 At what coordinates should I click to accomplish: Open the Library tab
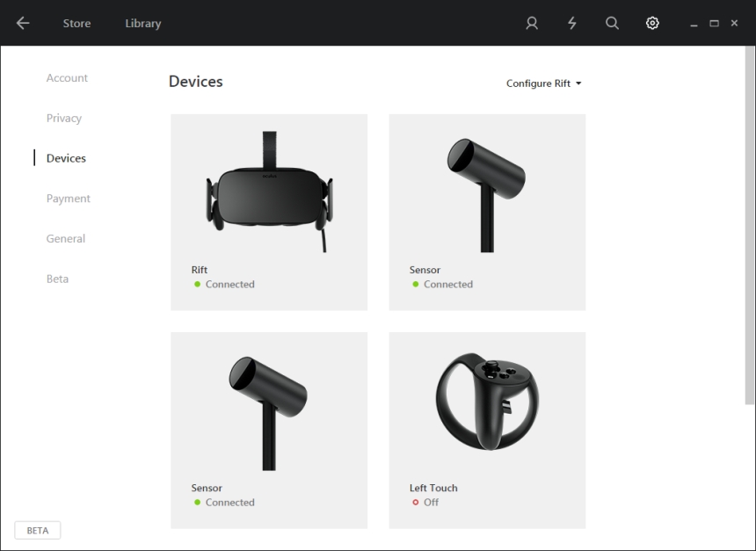[x=143, y=23]
